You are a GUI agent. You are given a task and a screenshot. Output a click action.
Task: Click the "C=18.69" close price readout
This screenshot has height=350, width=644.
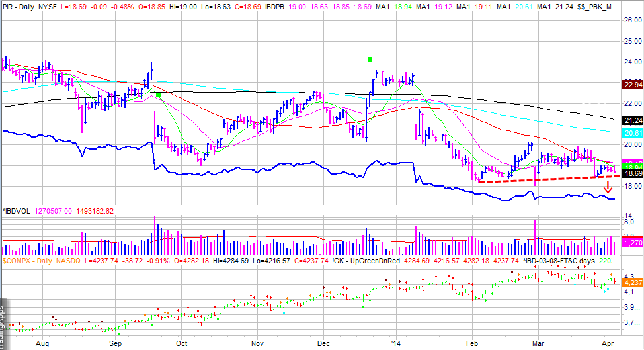point(248,7)
